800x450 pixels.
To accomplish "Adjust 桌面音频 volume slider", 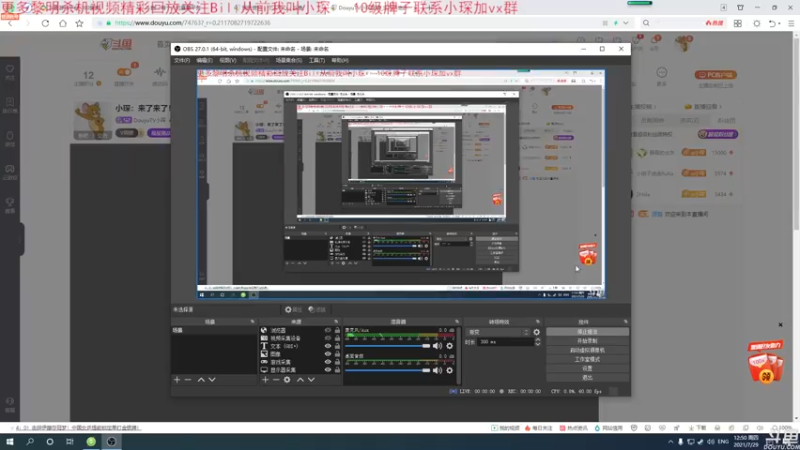I will (x=388, y=370).
